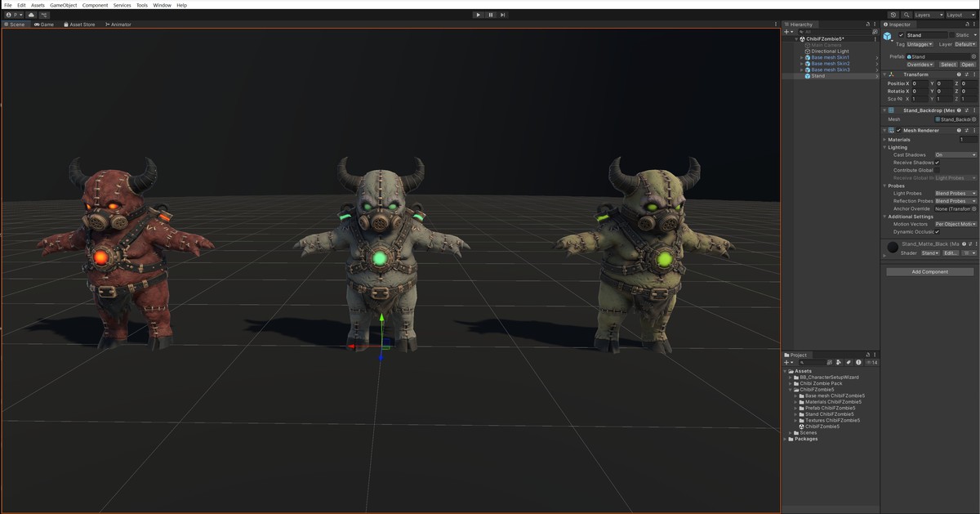Open the prefab Overrides dropdown

point(920,64)
